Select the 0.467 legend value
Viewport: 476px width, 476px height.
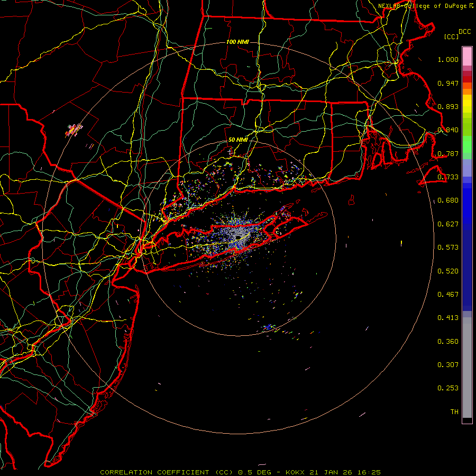448,295
